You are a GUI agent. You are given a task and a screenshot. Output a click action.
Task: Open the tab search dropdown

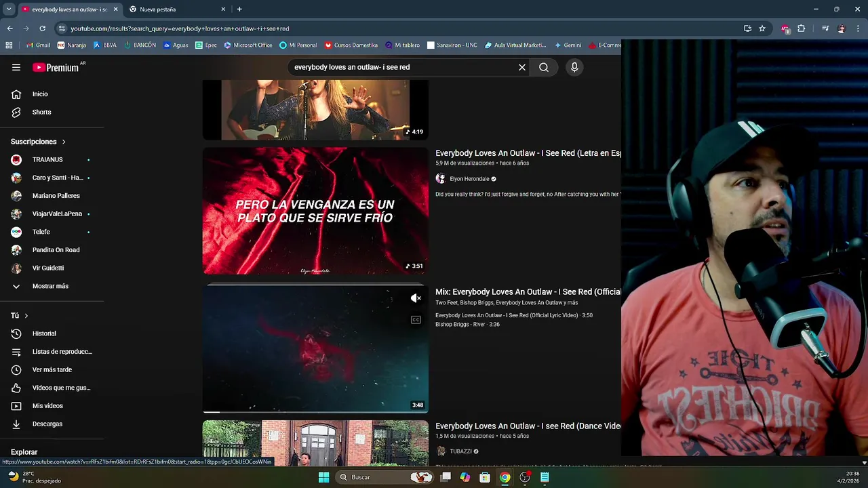pos(8,9)
